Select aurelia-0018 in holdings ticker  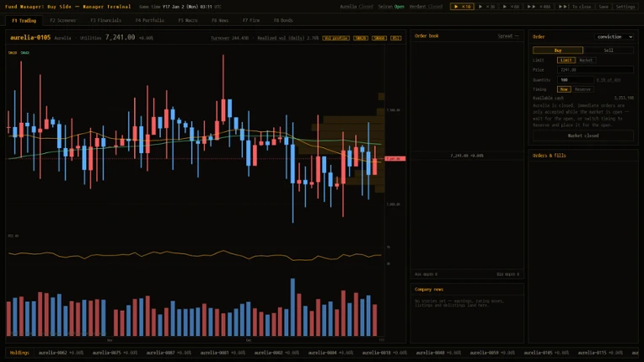(384, 353)
